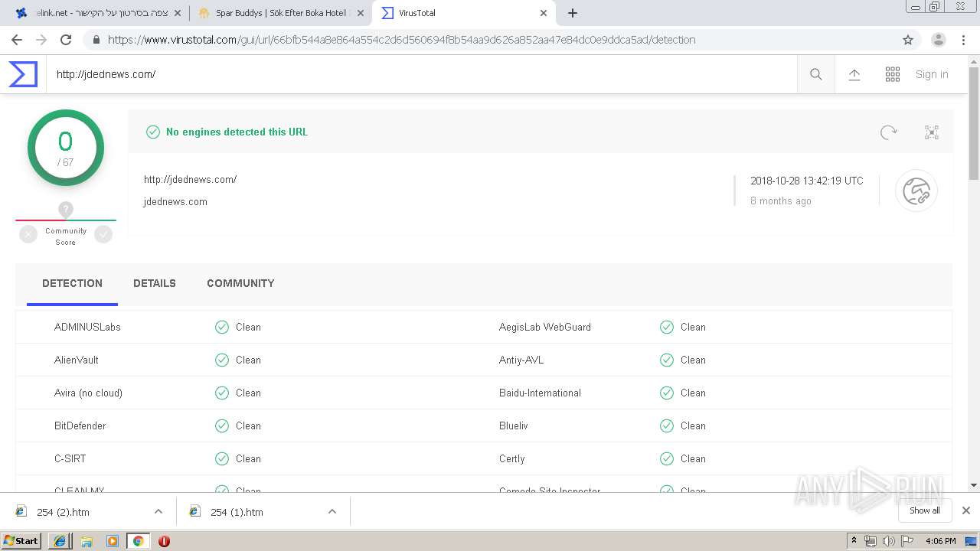Viewport: 980px width, 551px height.
Task: Vote harmless with community check icon
Action: pos(103,235)
